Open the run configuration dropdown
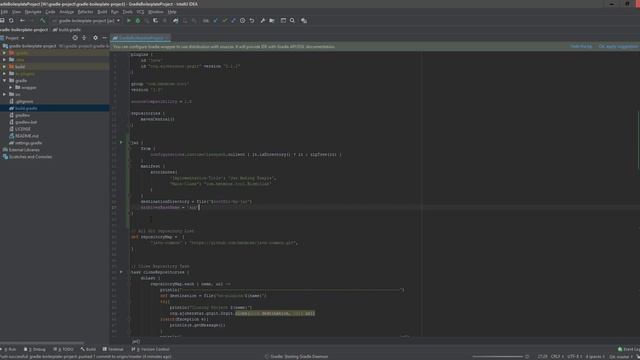The height and width of the screenshot is (360, 640). pyautogui.click(x=86, y=20)
